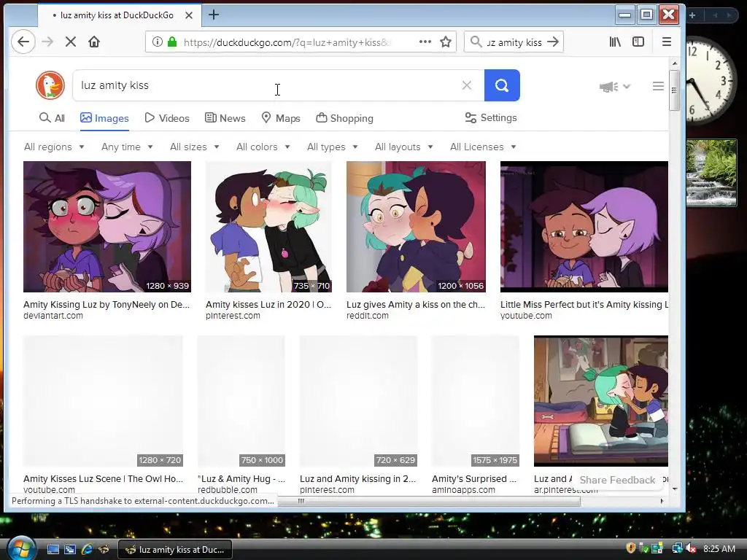Open the DuckDuckGo megaphone menu
Viewport: 747px width, 560px height.
[x=614, y=87]
